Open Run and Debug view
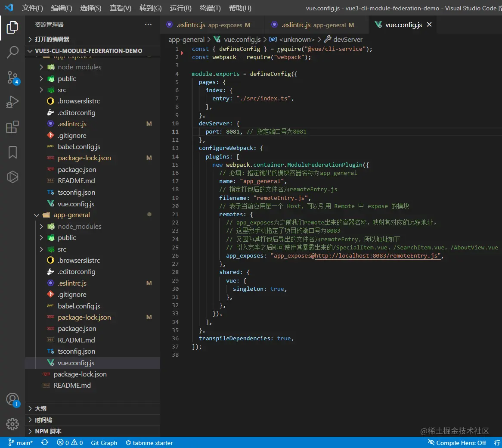502x448 pixels. pos(12,102)
